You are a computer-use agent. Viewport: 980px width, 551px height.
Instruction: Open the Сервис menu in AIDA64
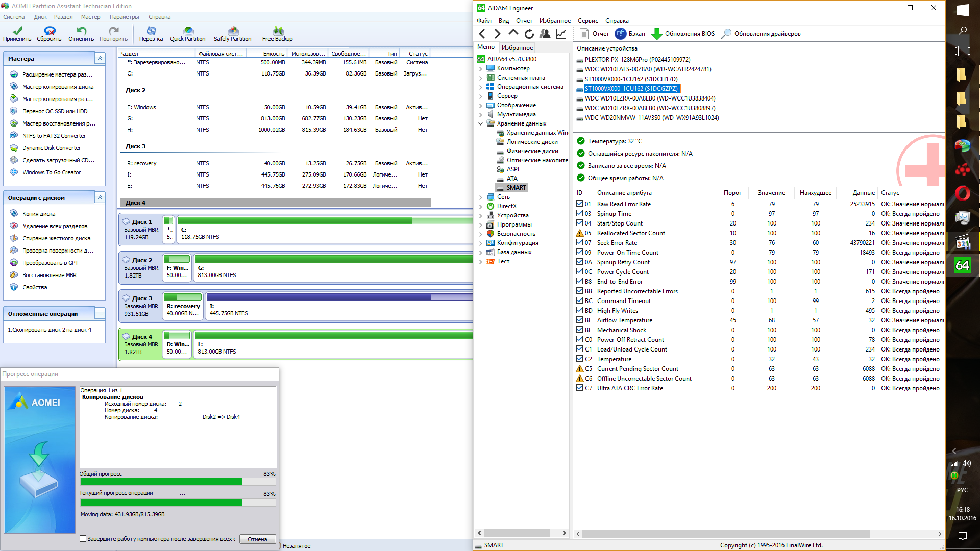point(587,21)
